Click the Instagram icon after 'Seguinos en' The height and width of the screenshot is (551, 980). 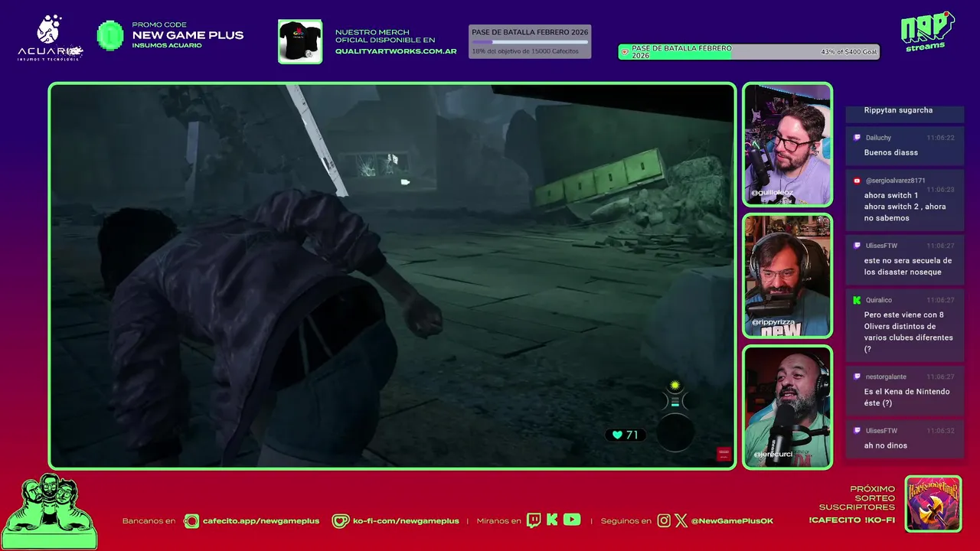664,520
